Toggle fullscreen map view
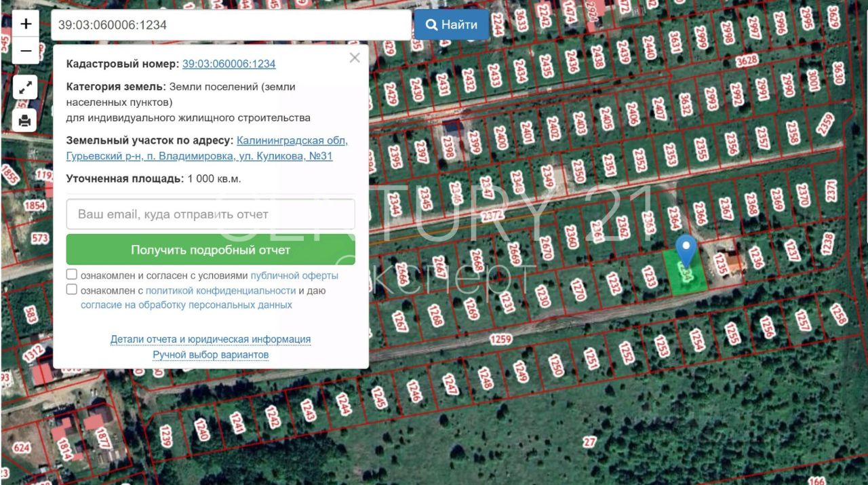Viewport: 868px width, 485px height. (25, 88)
